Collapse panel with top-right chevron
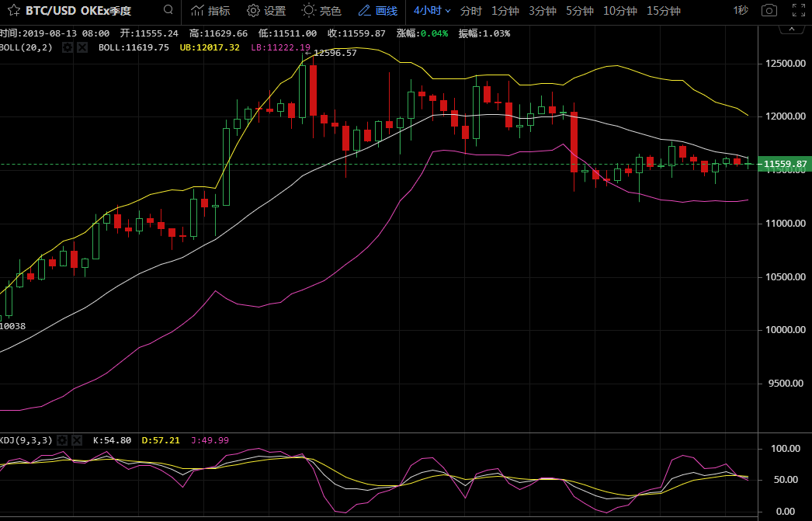This screenshot has height=521, width=812. (x=792, y=29)
